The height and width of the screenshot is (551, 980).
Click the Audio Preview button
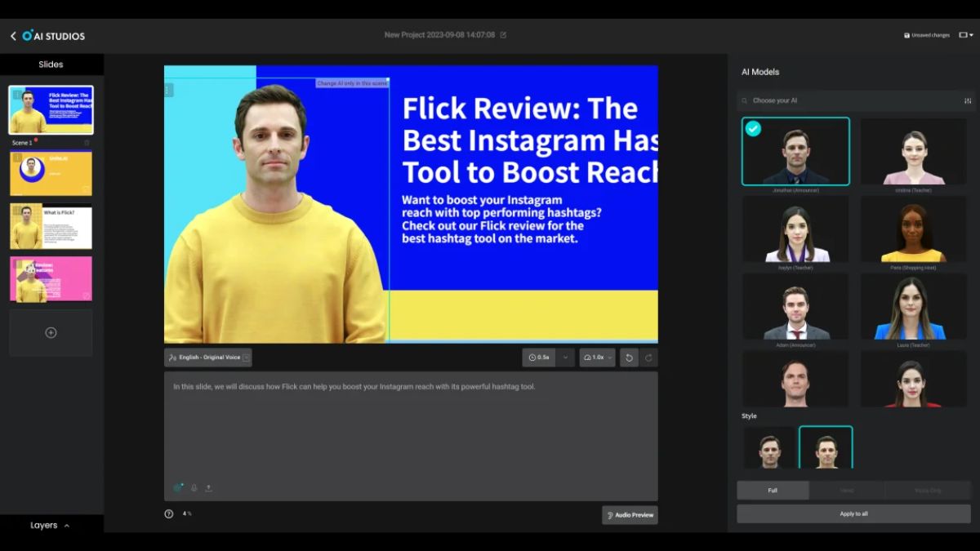click(630, 515)
